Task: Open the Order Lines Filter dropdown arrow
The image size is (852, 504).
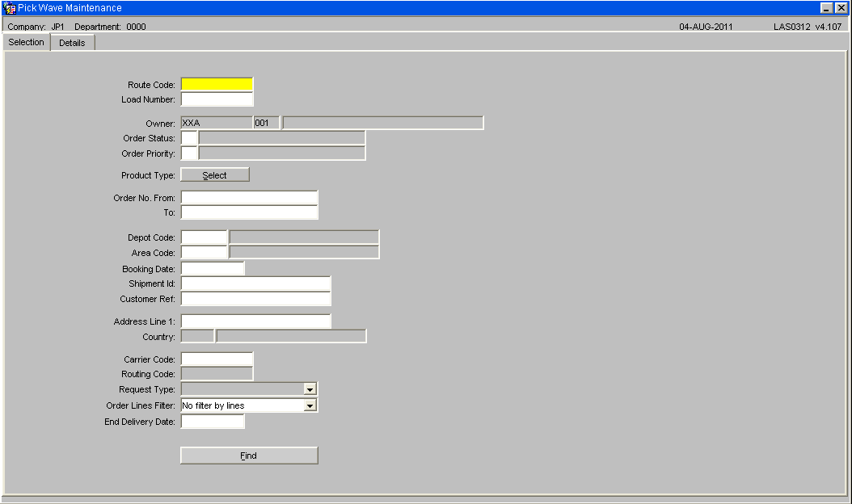Action: click(310, 405)
